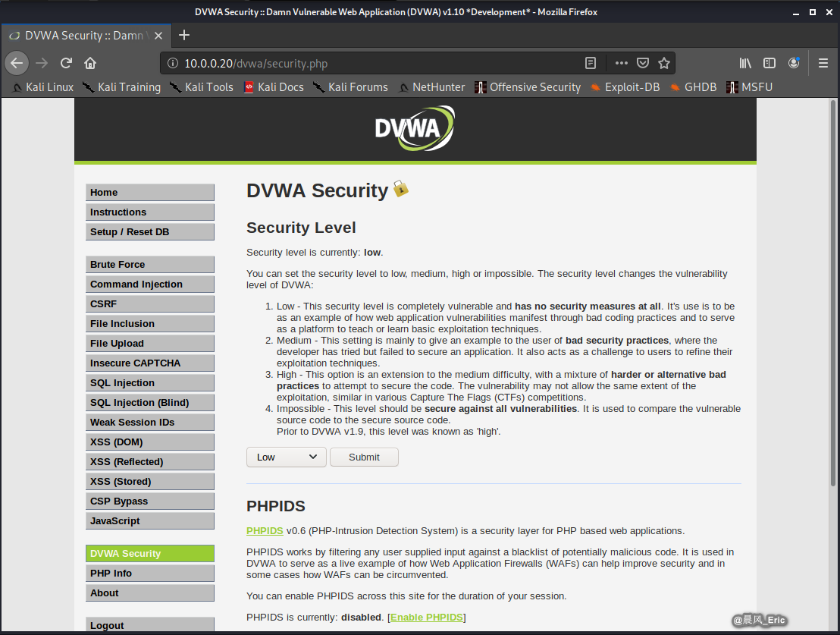Go to Brute Force module
Screen dimensions: 840x635
tap(150, 265)
